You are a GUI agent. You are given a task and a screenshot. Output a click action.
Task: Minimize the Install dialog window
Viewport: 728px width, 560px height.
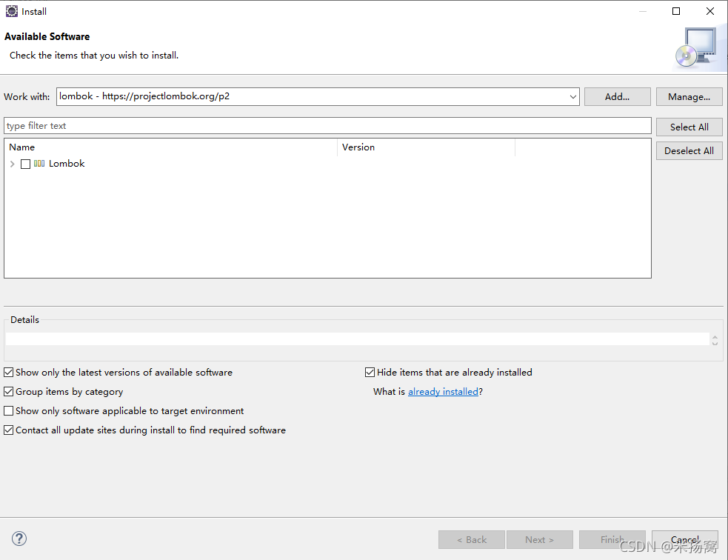643,11
